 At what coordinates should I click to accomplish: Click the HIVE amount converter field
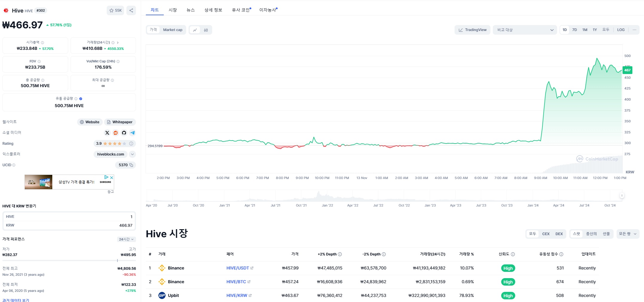point(69,217)
